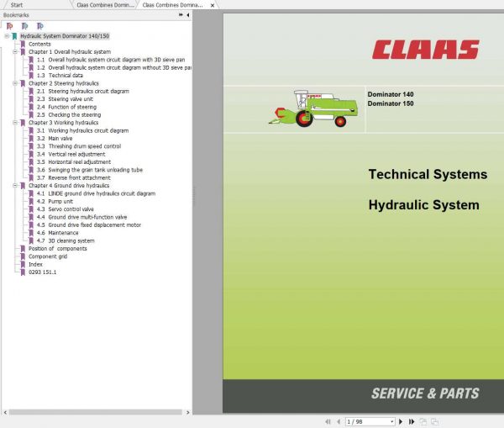Screen dimensions: 504x428
Task: Open the page number dropdown
Action: (x=391, y=421)
